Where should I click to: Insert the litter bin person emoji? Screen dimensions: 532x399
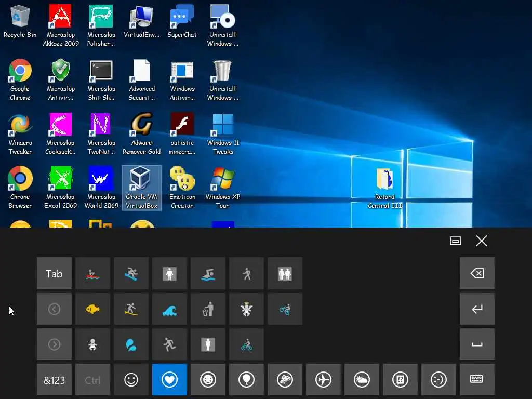pos(208,309)
